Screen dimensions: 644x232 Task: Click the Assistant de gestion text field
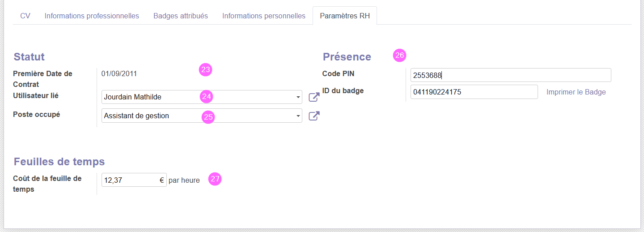tap(202, 116)
